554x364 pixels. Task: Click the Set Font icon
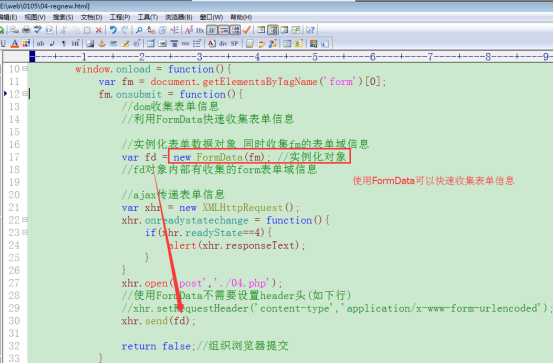pos(189,30)
